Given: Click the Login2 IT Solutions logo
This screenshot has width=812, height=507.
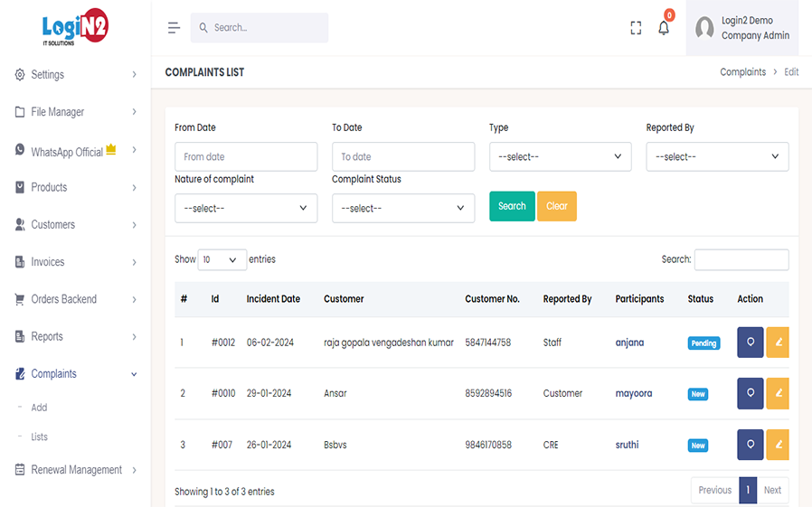Looking at the screenshot, I should pyautogui.click(x=75, y=29).
